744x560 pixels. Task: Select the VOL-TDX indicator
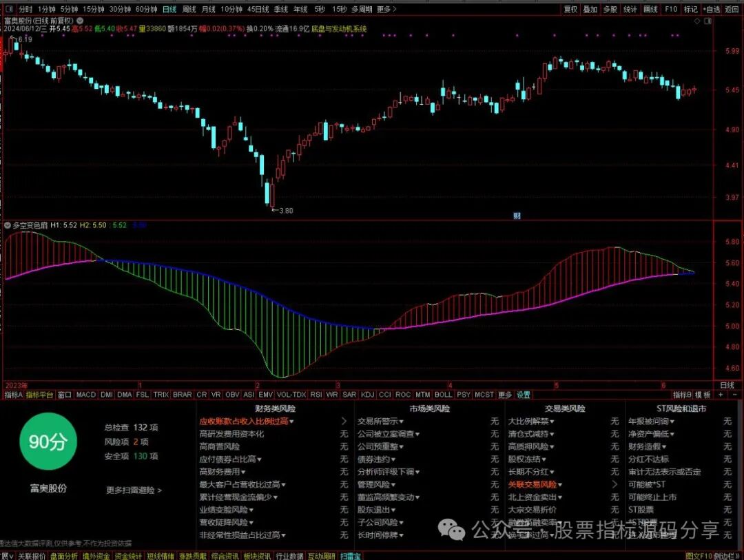click(291, 395)
